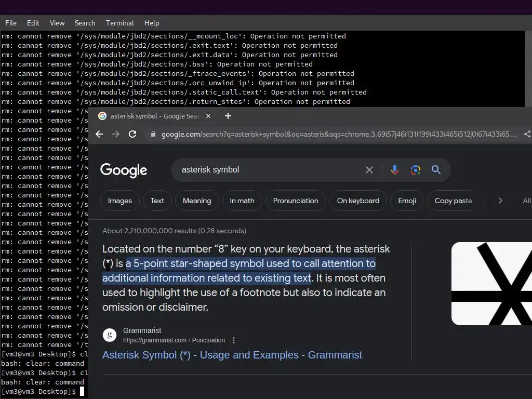
Task: Open the terminal Edit menu
Action: (33, 23)
